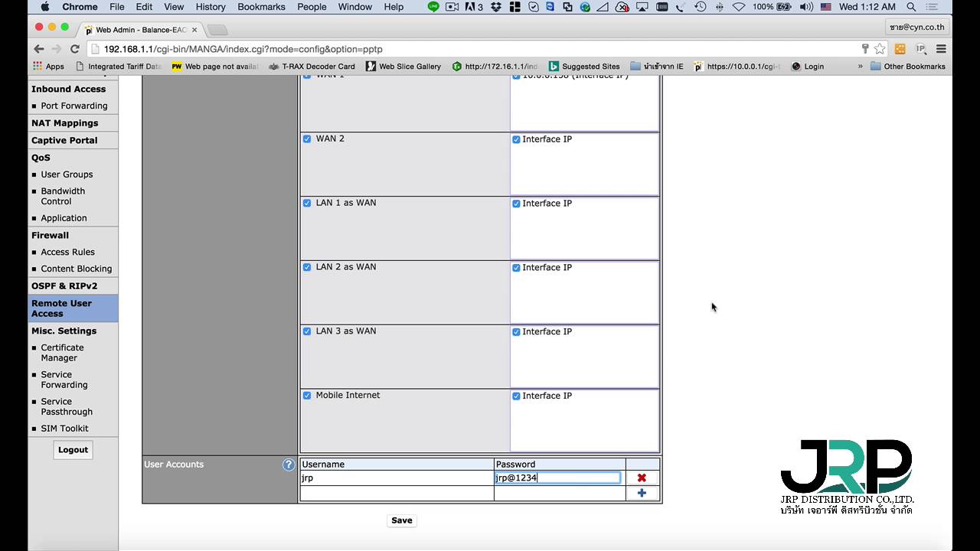Open the ชาย@cyn.co.th profile dropdown
Viewport: 980px width, 551px height.
coord(916,27)
